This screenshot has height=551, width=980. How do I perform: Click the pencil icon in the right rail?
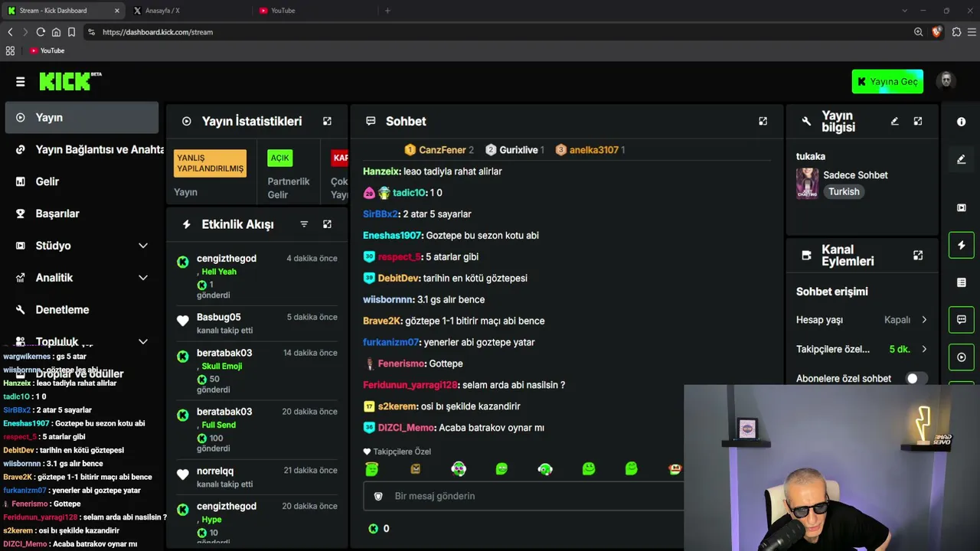click(962, 159)
